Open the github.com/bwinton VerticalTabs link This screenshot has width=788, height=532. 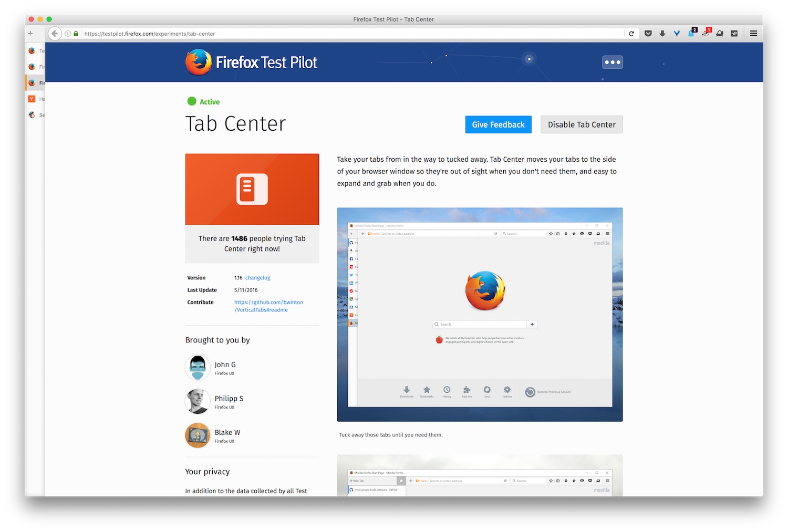(x=268, y=306)
